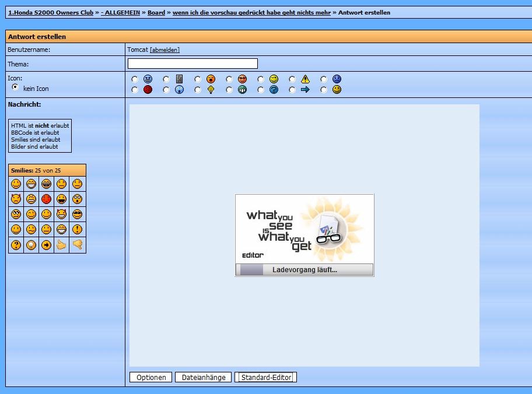Insert the exclamation mark smiley

point(77,230)
